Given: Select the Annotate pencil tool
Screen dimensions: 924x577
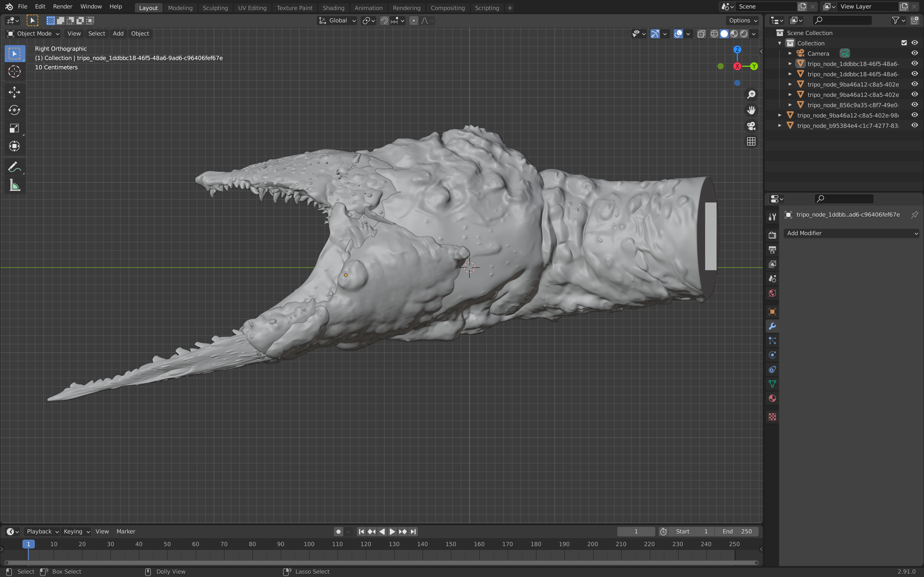Looking at the screenshot, I should pyautogui.click(x=14, y=167).
